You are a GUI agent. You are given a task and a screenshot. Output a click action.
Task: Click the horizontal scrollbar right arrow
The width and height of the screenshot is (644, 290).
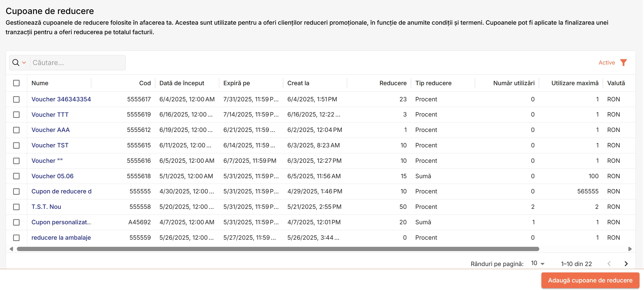[x=630, y=249]
